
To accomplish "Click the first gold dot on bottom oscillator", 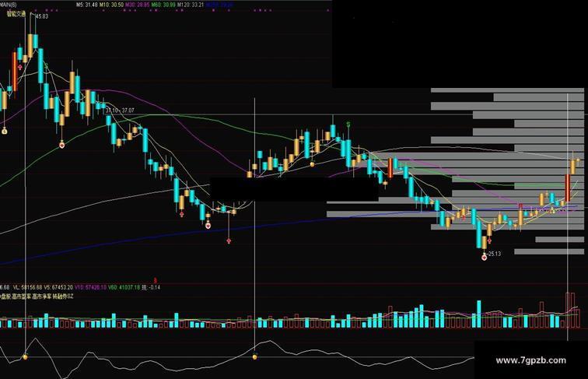I will click(x=25, y=356).
